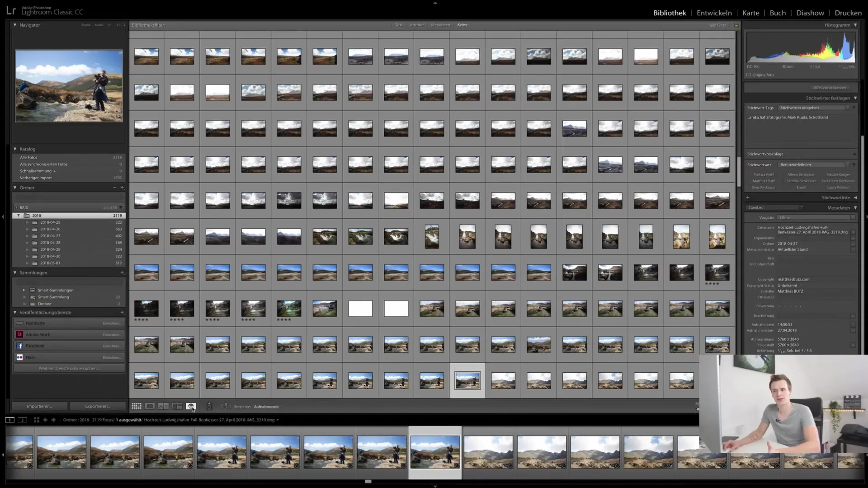Go forward to the next source
Viewport: 868px width, 488px height.
coord(53,420)
